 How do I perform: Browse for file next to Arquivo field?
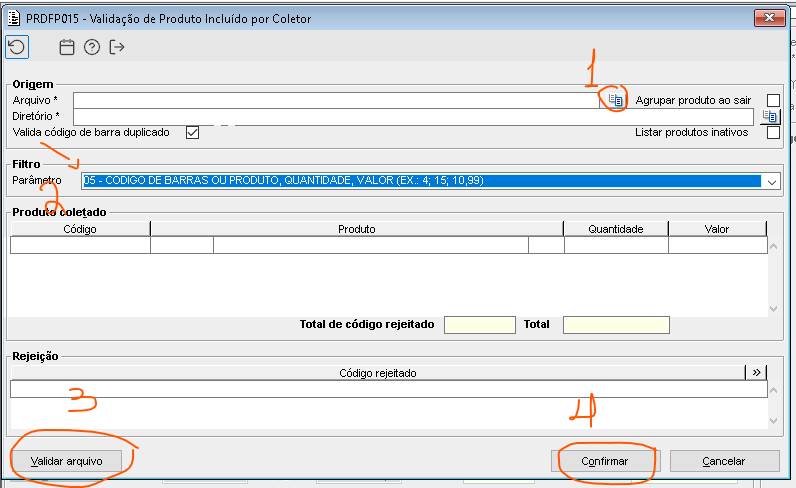pos(615,100)
